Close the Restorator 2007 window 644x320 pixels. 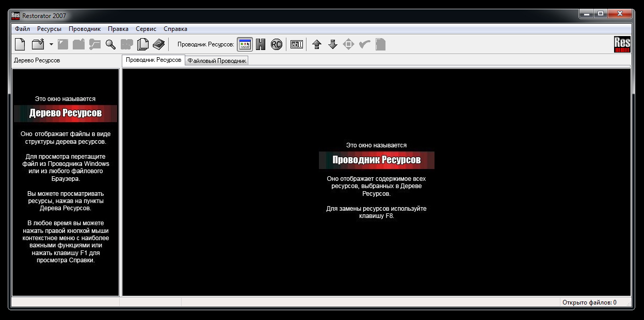(620, 14)
